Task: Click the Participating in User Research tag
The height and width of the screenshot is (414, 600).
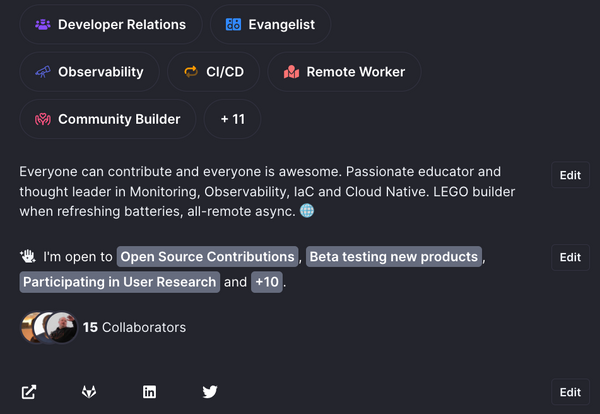Action: [x=119, y=282]
